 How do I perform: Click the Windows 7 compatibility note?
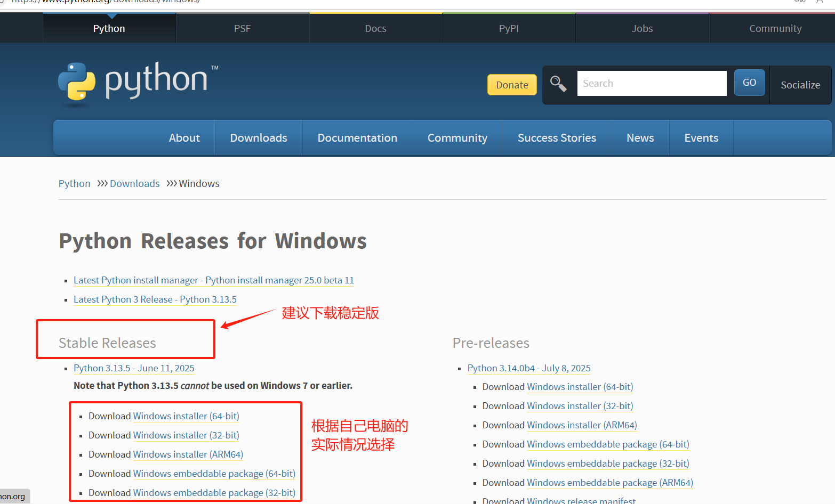pos(213,386)
